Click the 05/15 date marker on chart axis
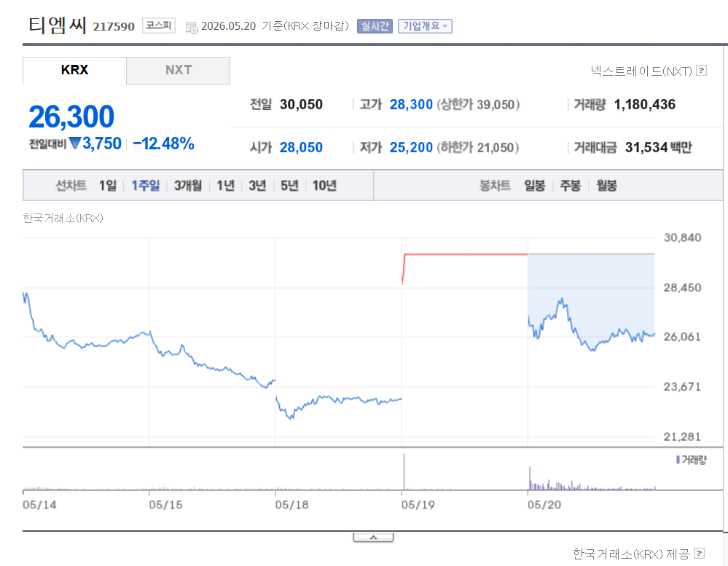728x566 pixels. coord(165,505)
